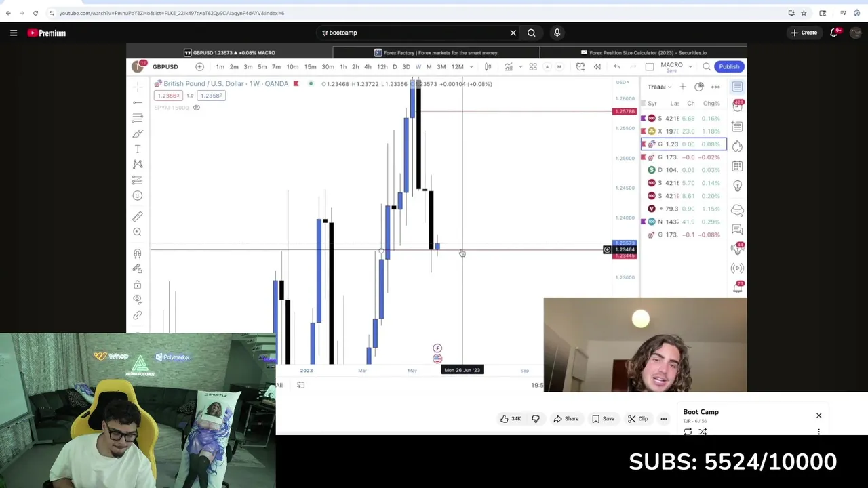
Task: Select the ruler measure tool
Action: pyautogui.click(x=138, y=216)
